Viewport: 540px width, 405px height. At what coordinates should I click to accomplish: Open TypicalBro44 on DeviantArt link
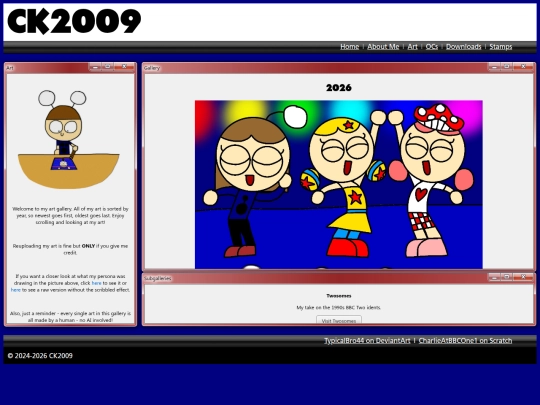[x=367, y=341]
